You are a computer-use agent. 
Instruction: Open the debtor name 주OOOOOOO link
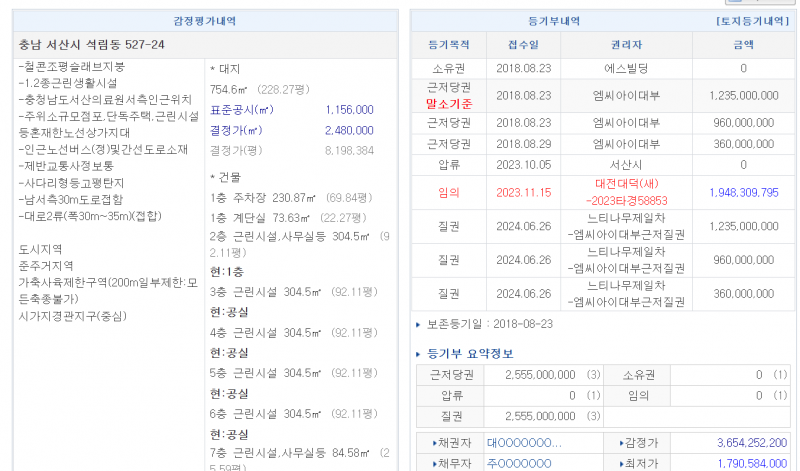tap(520, 463)
